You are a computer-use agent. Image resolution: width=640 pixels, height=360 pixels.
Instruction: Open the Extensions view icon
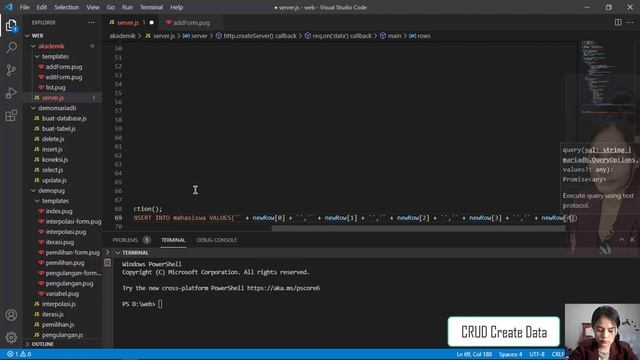tap(11, 116)
